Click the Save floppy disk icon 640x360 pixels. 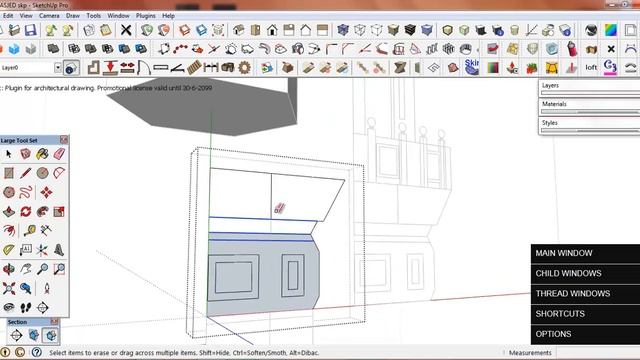click(31, 30)
